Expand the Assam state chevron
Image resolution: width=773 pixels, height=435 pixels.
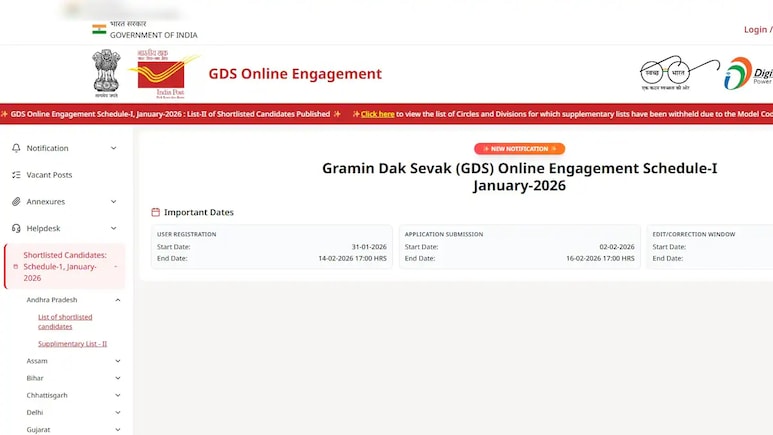click(118, 361)
